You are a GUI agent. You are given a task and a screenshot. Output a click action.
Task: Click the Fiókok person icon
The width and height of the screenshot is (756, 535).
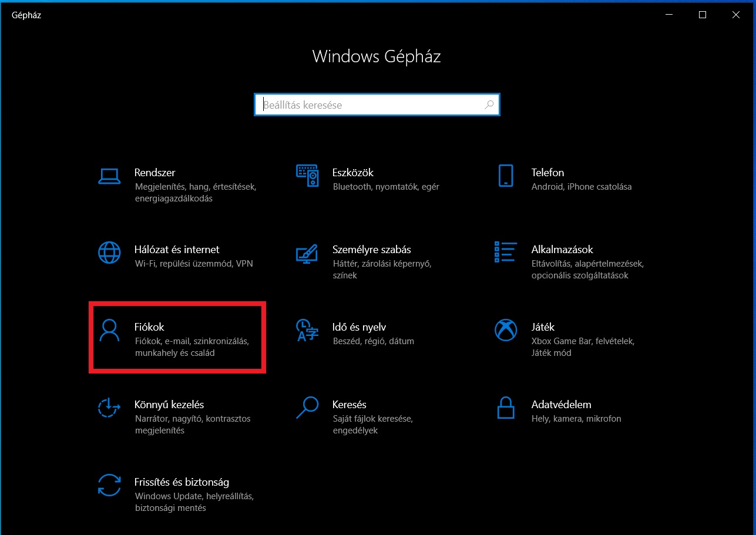click(109, 330)
